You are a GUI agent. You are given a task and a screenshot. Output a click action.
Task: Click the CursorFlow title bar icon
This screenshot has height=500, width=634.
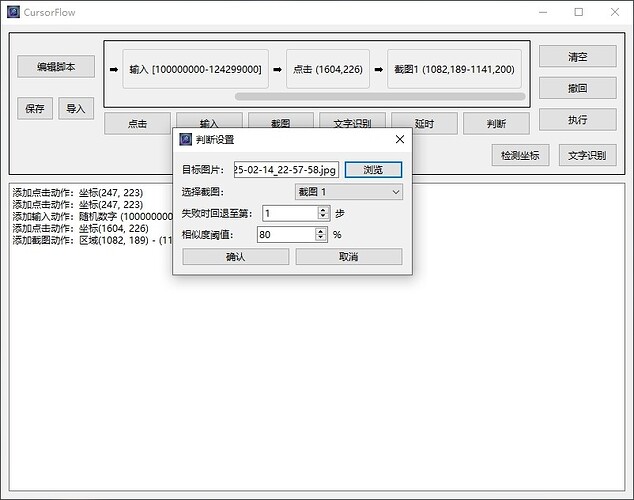coord(13,12)
